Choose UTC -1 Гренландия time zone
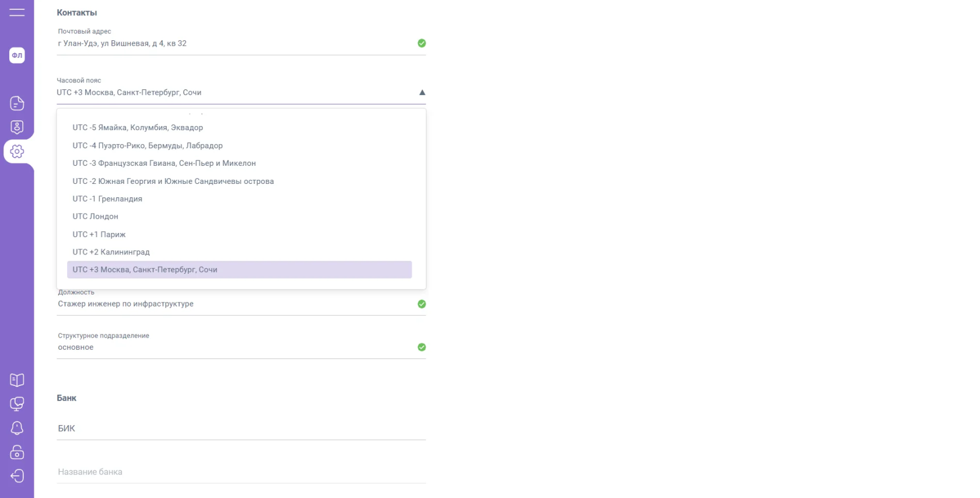 107,199
